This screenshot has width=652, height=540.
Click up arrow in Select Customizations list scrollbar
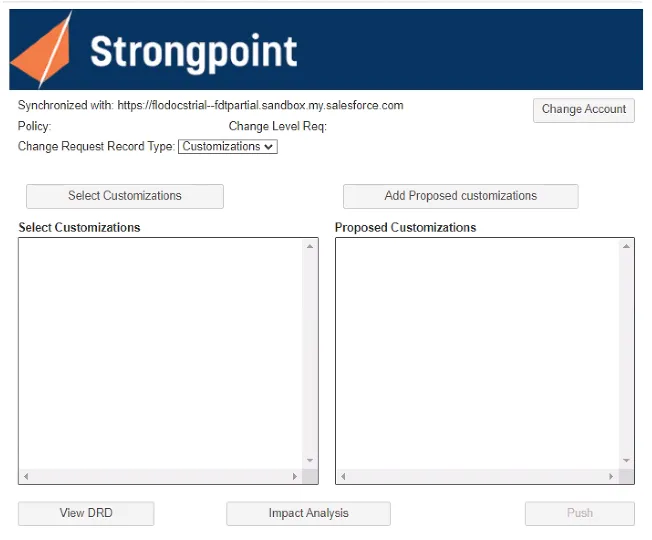pos(310,247)
